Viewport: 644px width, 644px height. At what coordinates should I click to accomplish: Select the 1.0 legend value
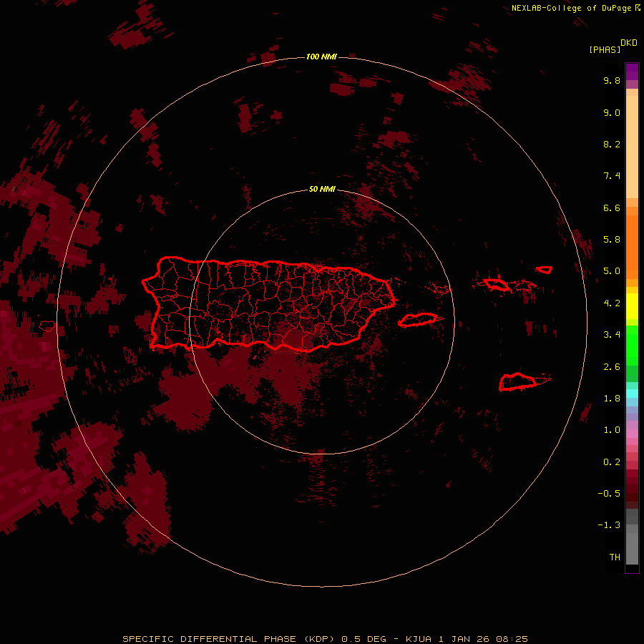(x=612, y=429)
